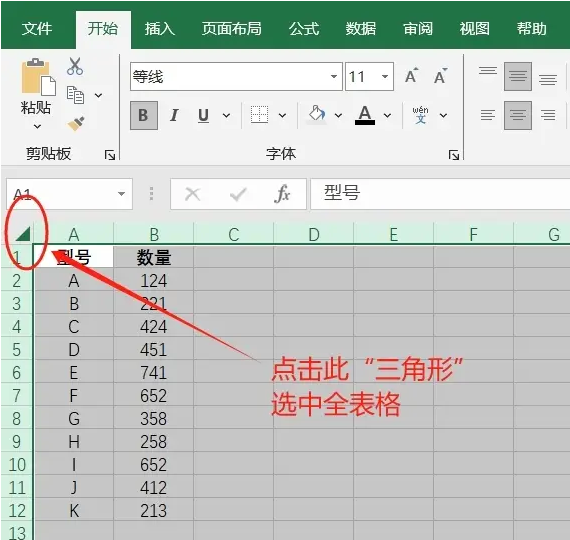Click cell containing 424
The width and height of the screenshot is (570, 540).
pos(154,326)
